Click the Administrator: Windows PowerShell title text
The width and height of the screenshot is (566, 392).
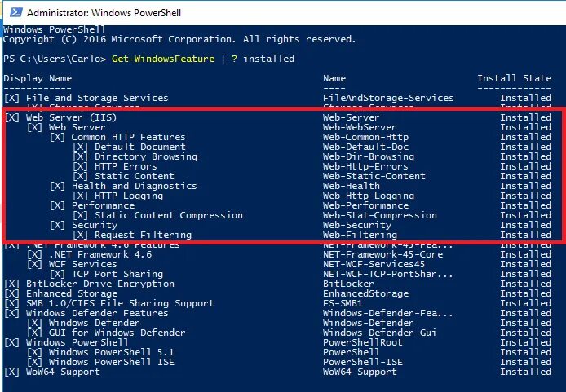coord(104,13)
